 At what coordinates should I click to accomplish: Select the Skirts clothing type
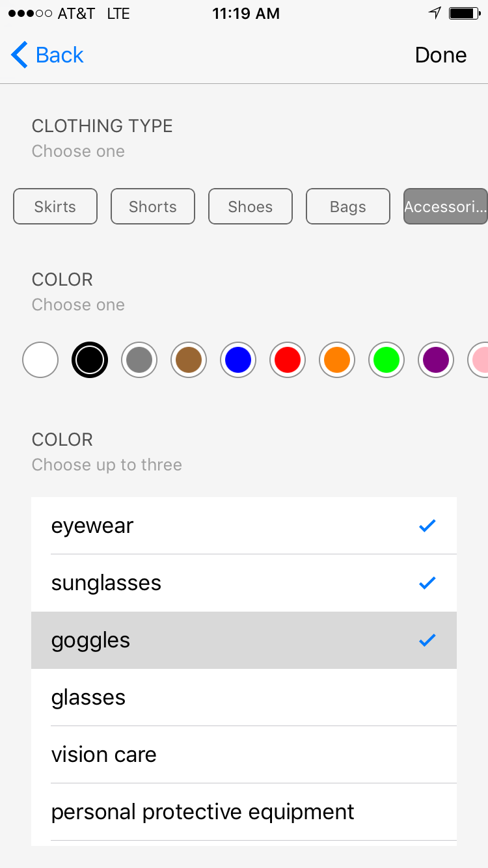coord(55,207)
